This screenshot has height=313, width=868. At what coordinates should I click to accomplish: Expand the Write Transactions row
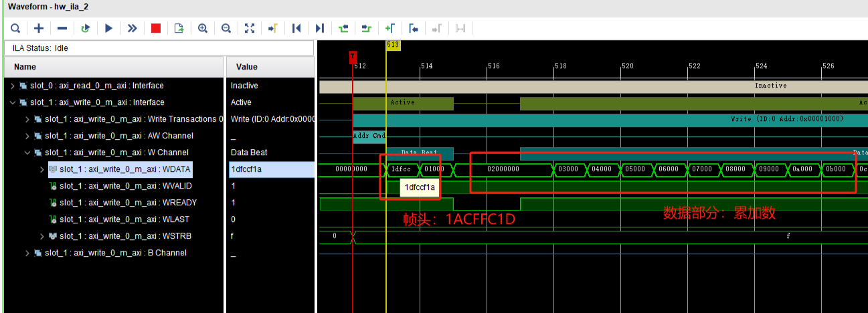coord(27,119)
